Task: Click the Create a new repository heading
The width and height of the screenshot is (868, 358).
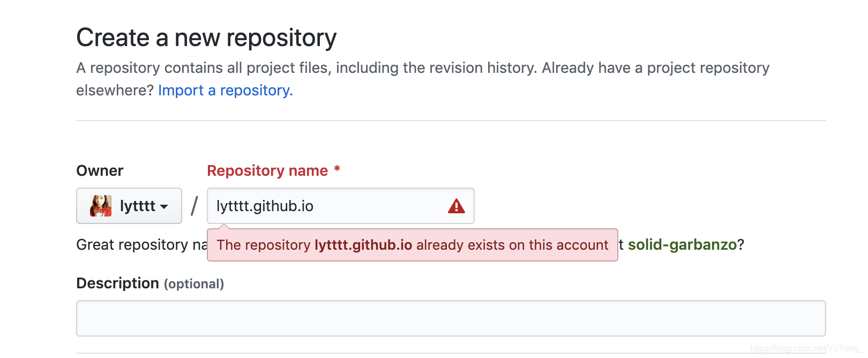Action: pyautogui.click(x=206, y=38)
